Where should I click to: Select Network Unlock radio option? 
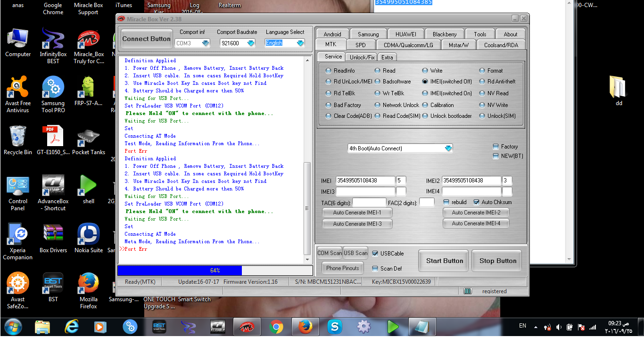[396, 105]
